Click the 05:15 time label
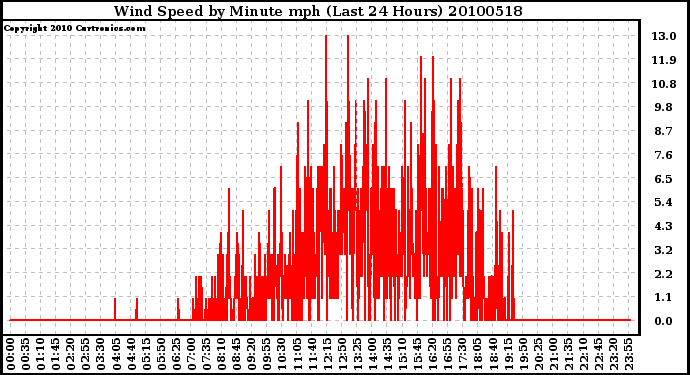 (146, 355)
